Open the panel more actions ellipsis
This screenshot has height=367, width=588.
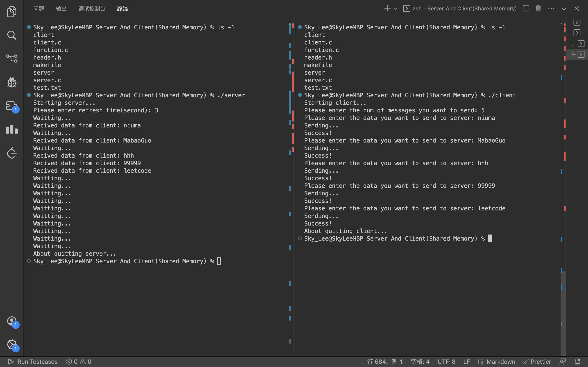[x=551, y=9]
